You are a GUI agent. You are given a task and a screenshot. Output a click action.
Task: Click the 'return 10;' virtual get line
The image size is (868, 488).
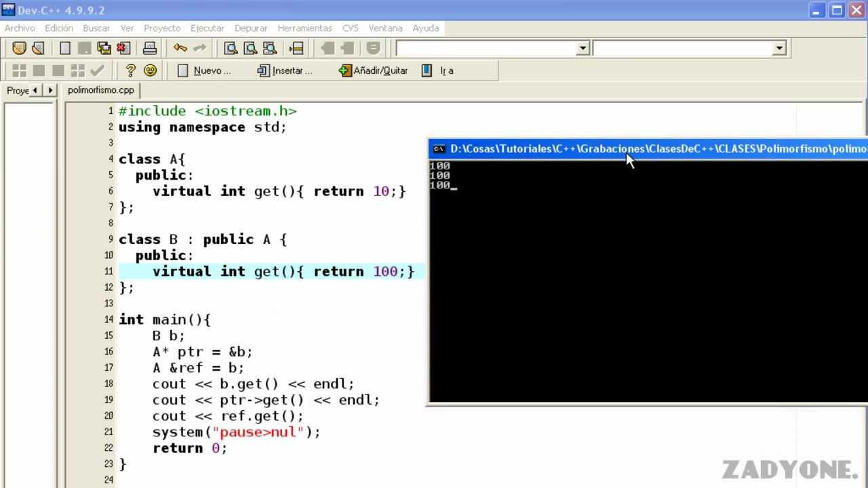pyautogui.click(x=279, y=191)
